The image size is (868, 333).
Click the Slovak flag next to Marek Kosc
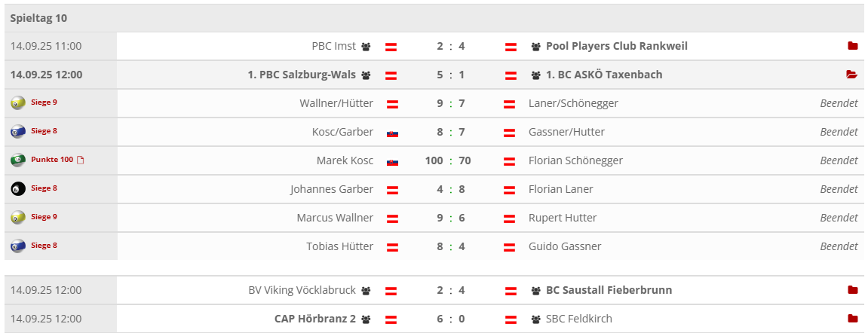click(392, 161)
